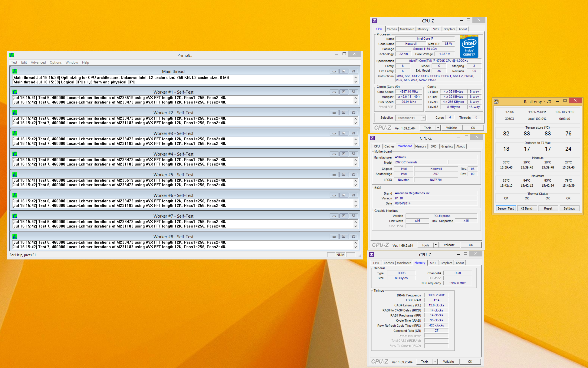This screenshot has width=588, height=368.
Task: Expand Tools dropdown arrow in Mainboard window
Action: 436,245
